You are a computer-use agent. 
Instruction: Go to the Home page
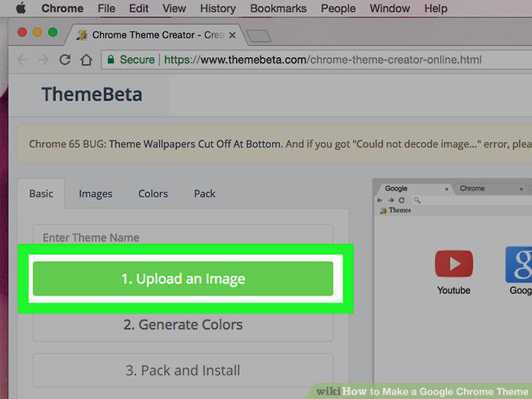point(86,60)
